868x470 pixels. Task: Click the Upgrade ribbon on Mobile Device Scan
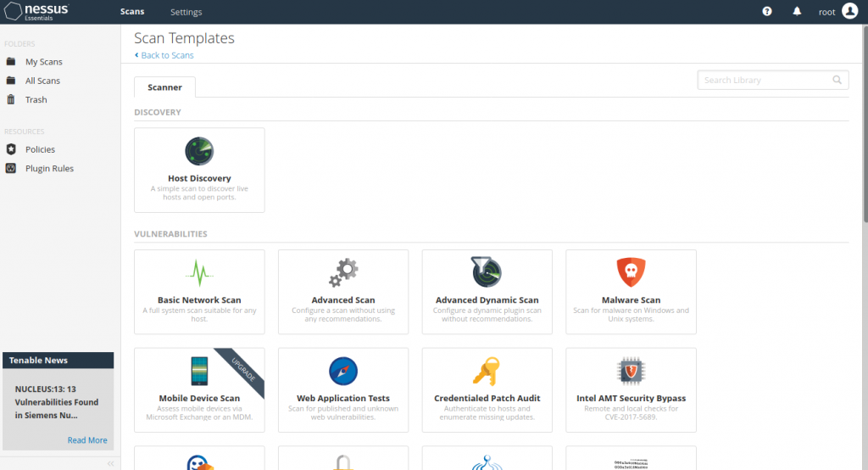(243, 369)
